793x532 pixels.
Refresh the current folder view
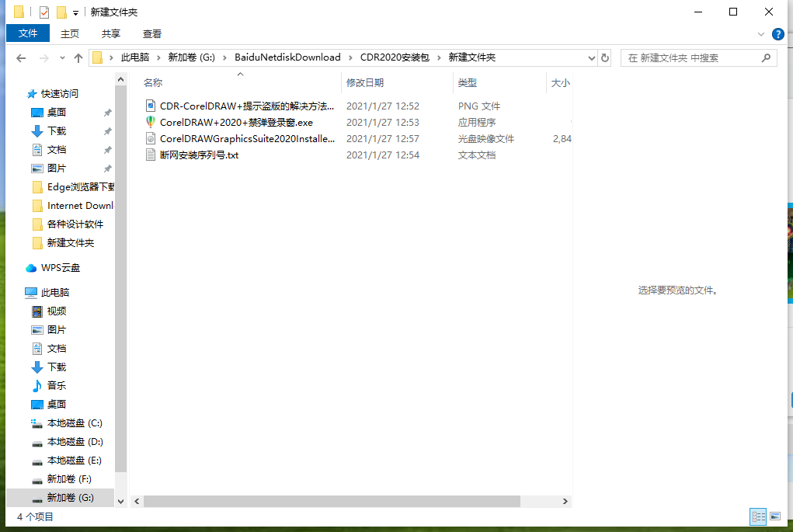605,57
